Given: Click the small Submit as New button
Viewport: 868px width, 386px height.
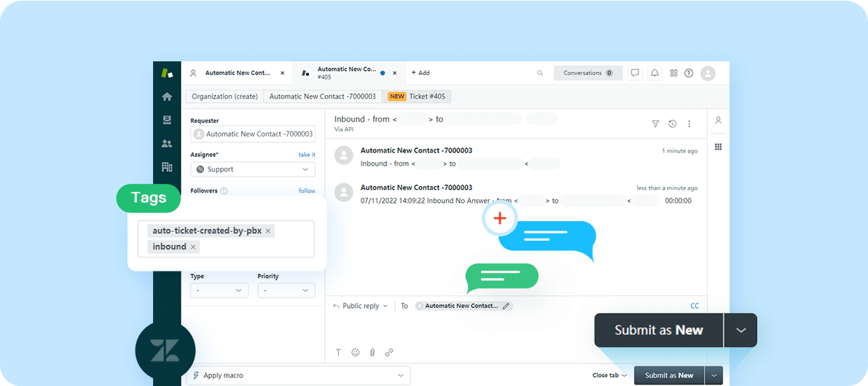Looking at the screenshot, I should [x=669, y=376].
